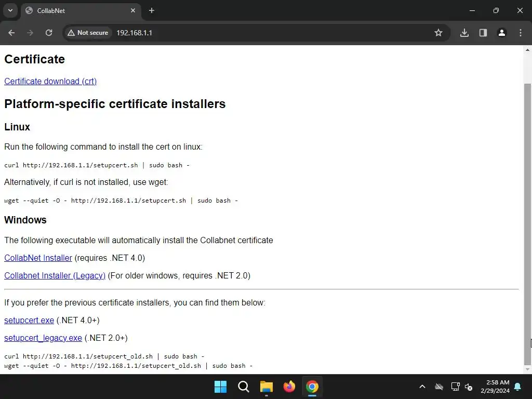Toggle the Chrome side panel
Image resolution: width=532 pixels, height=399 pixels.
[483, 33]
